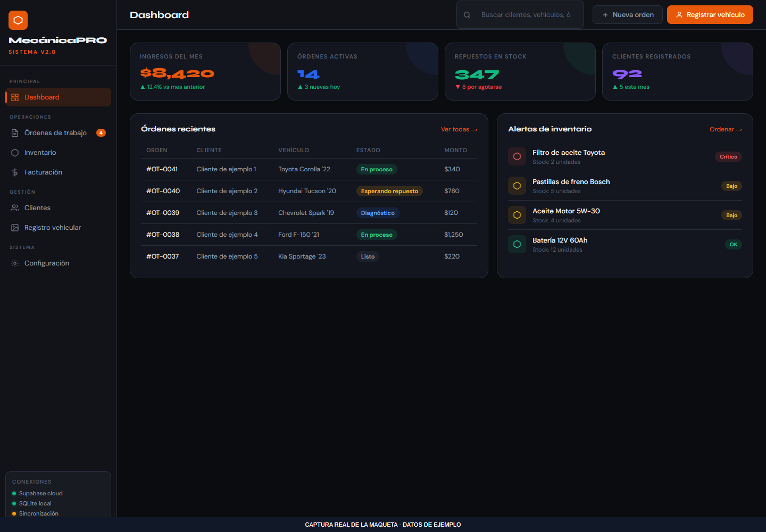
Task: Click the Registrar vehículo button
Action: click(x=710, y=15)
